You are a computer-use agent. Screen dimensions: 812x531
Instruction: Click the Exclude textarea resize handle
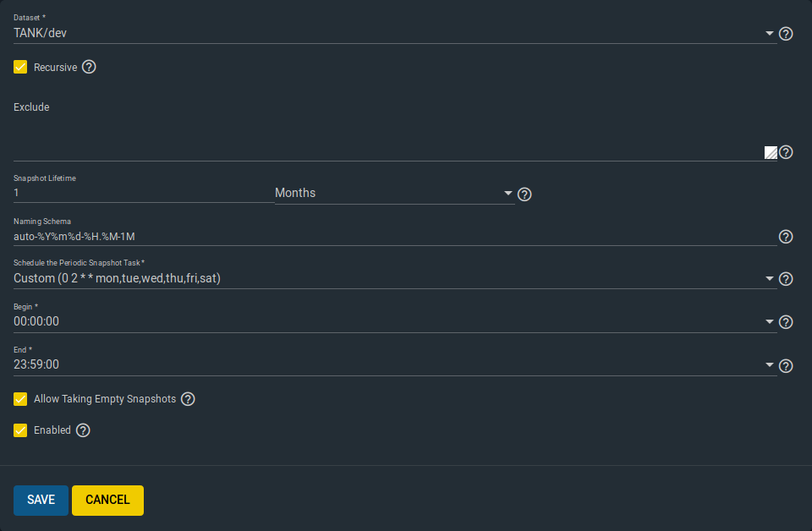[x=771, y=152]
